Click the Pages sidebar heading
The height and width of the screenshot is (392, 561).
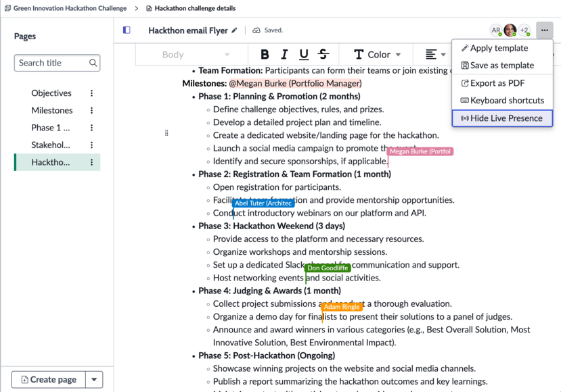(24, 36)
